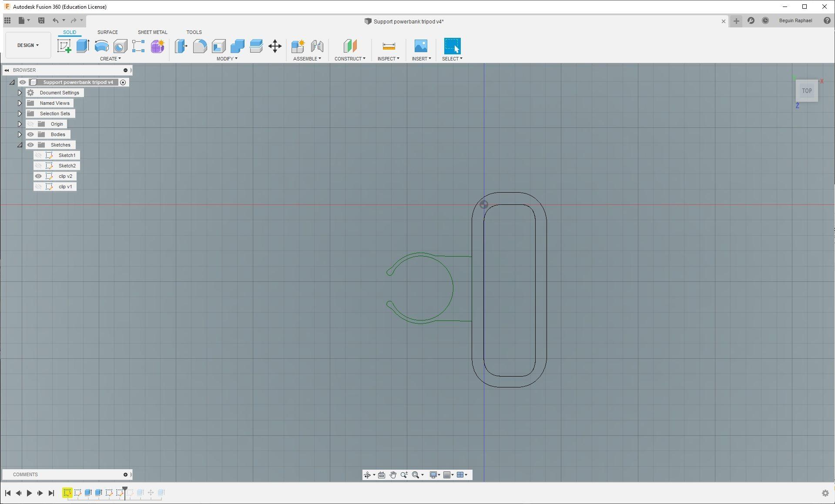Activate the Move/Copy tool
This screenshot has width=835, height=504.
click(x=275, y=46)
